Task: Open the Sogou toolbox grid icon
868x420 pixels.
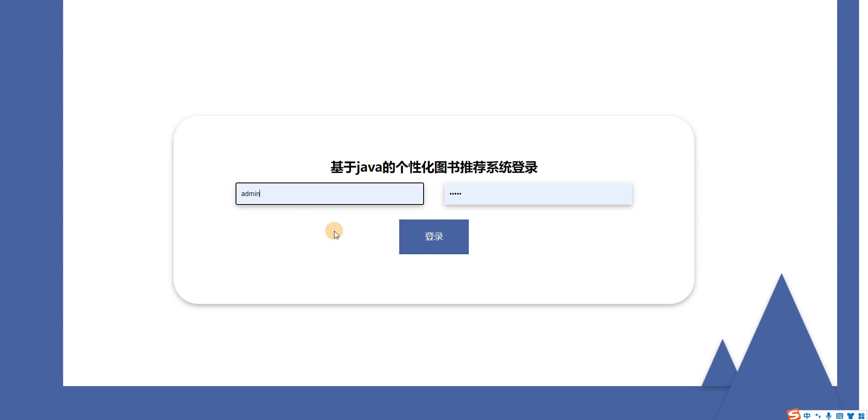Action: click(861, 416)
